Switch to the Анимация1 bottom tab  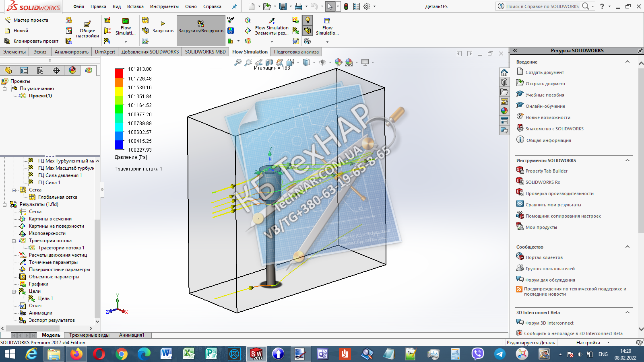point(132,335)
